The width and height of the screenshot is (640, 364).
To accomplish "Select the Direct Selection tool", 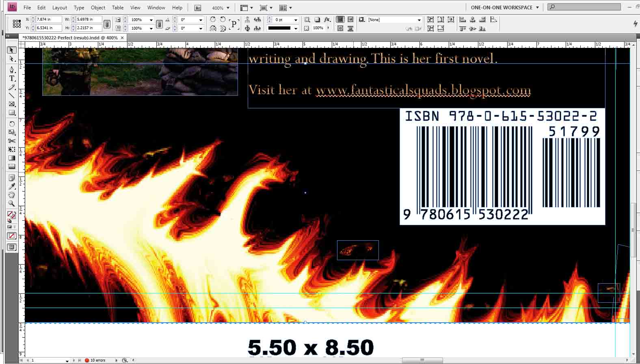I will (x=12, y=59).
